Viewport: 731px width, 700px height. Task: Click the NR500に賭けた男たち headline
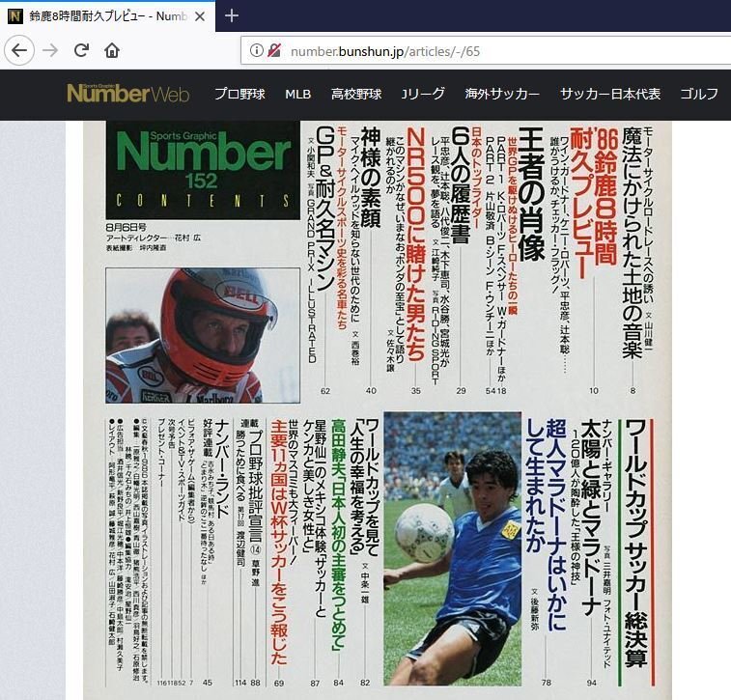415,244
